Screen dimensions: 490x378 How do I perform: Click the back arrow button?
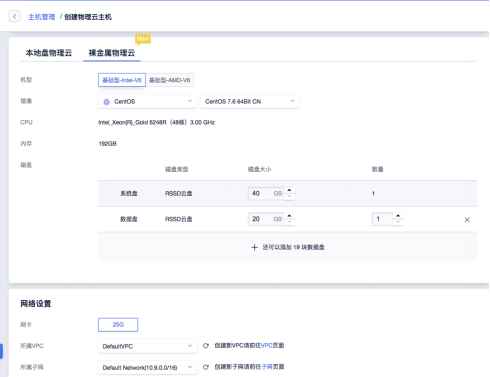click(x=15, y=16)
